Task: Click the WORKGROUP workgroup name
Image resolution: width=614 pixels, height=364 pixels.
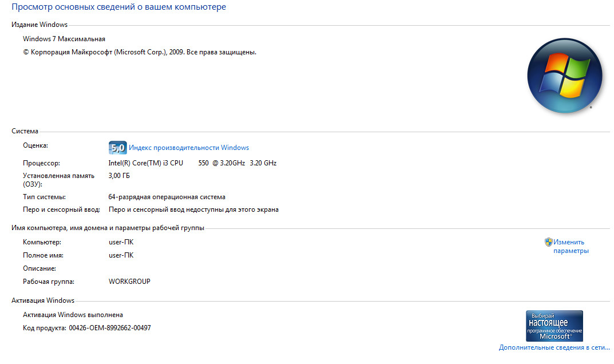Action: coord(129,282)
